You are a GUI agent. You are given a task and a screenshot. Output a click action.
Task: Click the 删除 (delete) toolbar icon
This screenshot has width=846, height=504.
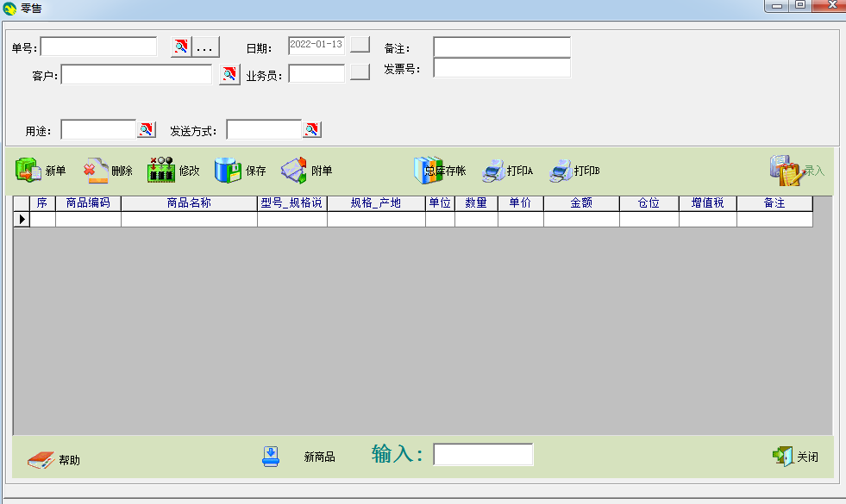pyautogui.click(x=96, y=171)
